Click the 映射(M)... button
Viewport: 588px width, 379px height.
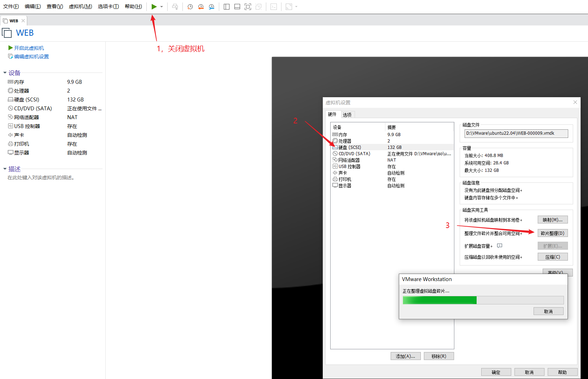tap(553, 220)
